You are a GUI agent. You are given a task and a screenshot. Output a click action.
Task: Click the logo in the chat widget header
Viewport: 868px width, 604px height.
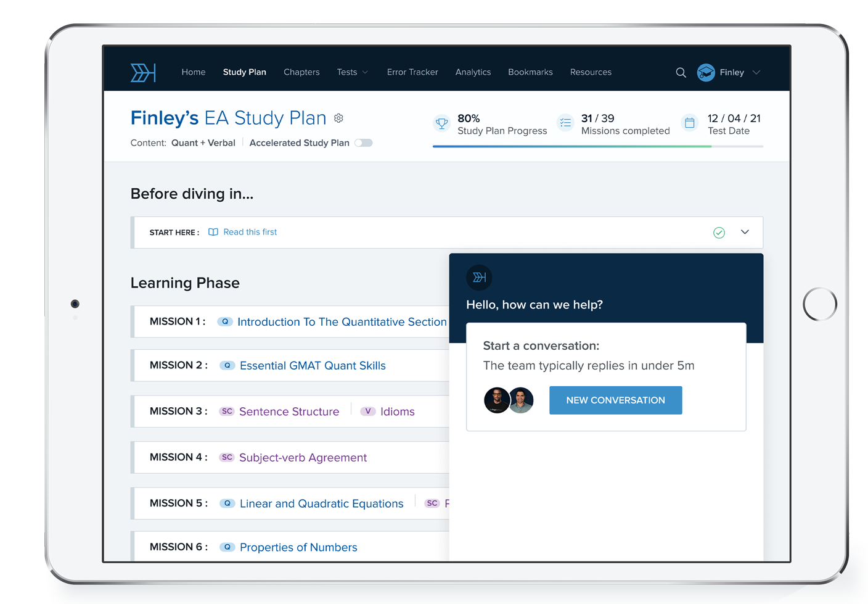[x=479, y=278]
